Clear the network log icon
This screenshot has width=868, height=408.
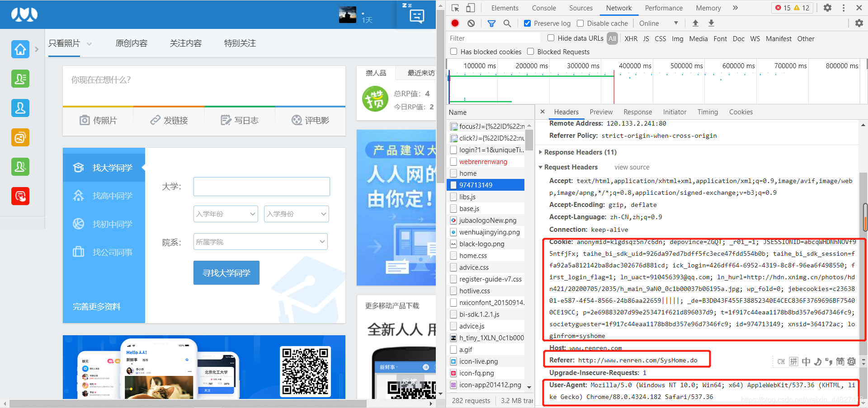[x=471, y=23]
